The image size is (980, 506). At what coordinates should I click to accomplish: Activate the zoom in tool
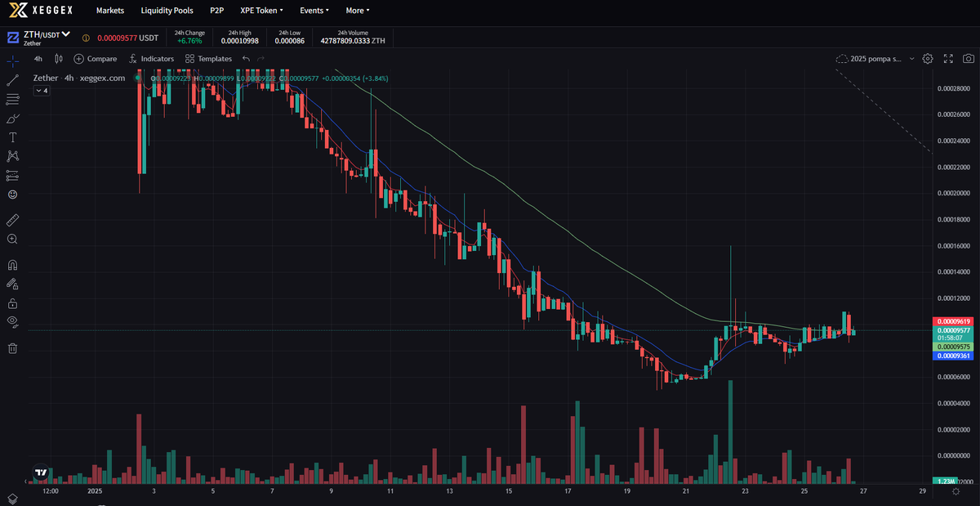(12, 240)
